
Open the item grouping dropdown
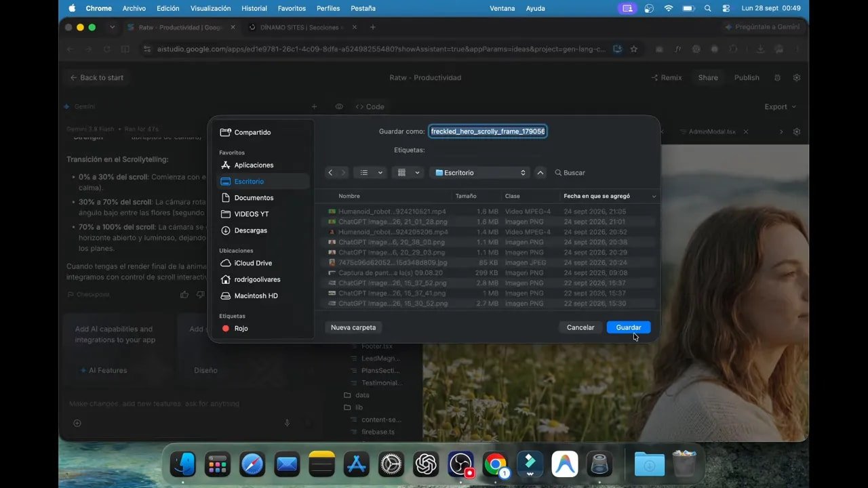tap(408, 173)
